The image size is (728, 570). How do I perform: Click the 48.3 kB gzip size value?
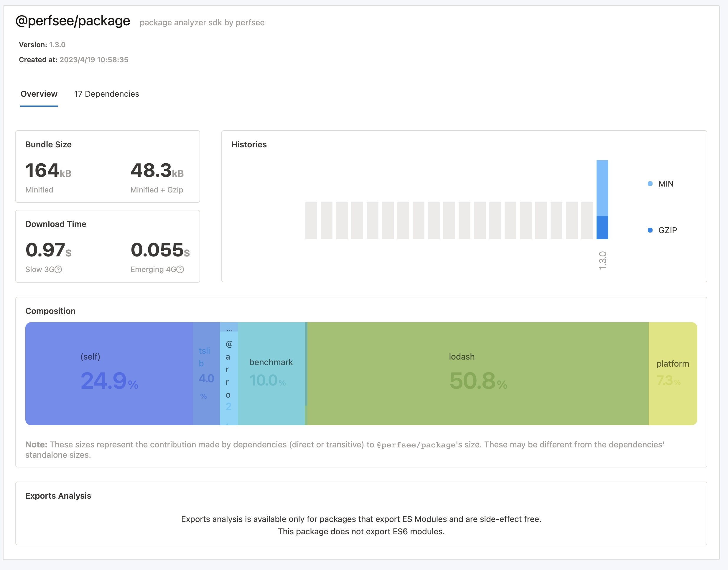157,171
